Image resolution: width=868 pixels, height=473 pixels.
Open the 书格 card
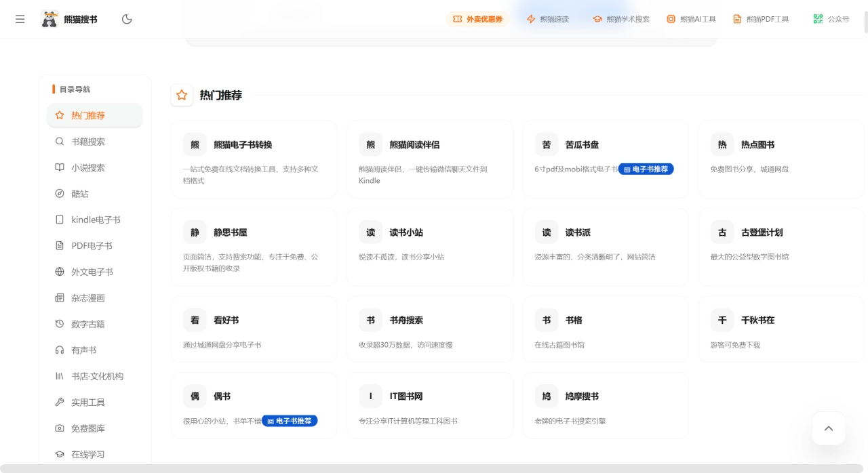tap(606, 329)
